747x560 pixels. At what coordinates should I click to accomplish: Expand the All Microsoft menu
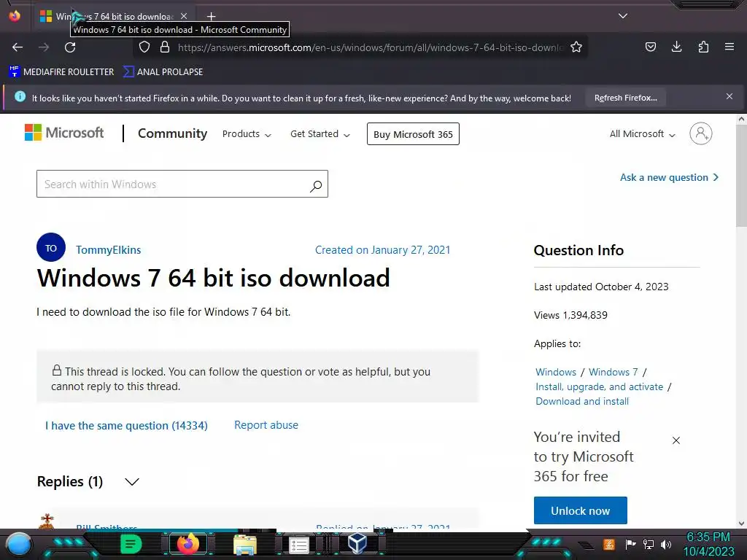(x=642, y=134)
